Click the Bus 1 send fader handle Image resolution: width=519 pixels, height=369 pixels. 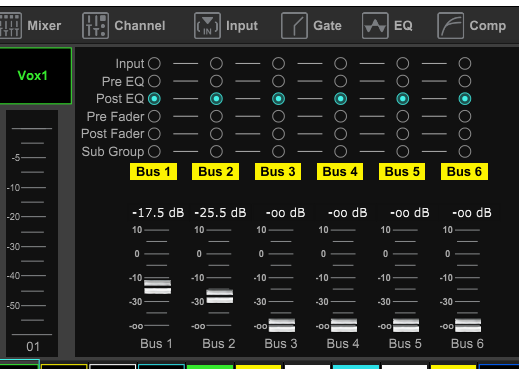coord(158,287)
